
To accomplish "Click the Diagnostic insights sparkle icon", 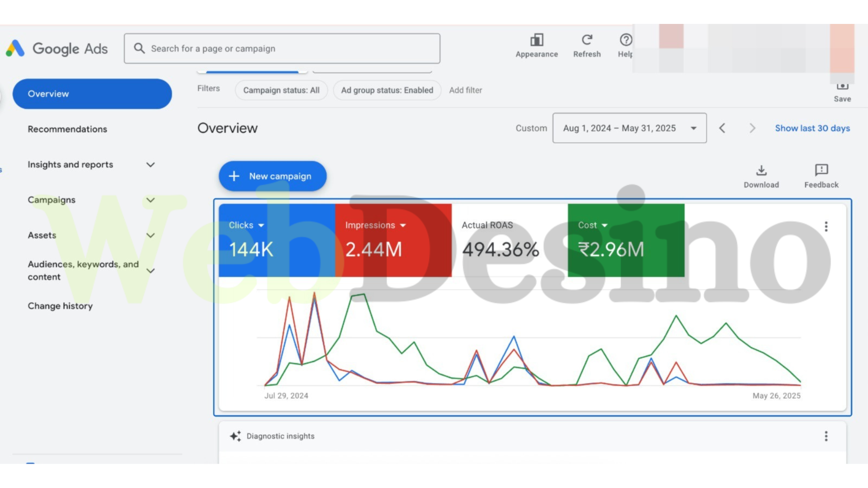I will pos(235,436).
